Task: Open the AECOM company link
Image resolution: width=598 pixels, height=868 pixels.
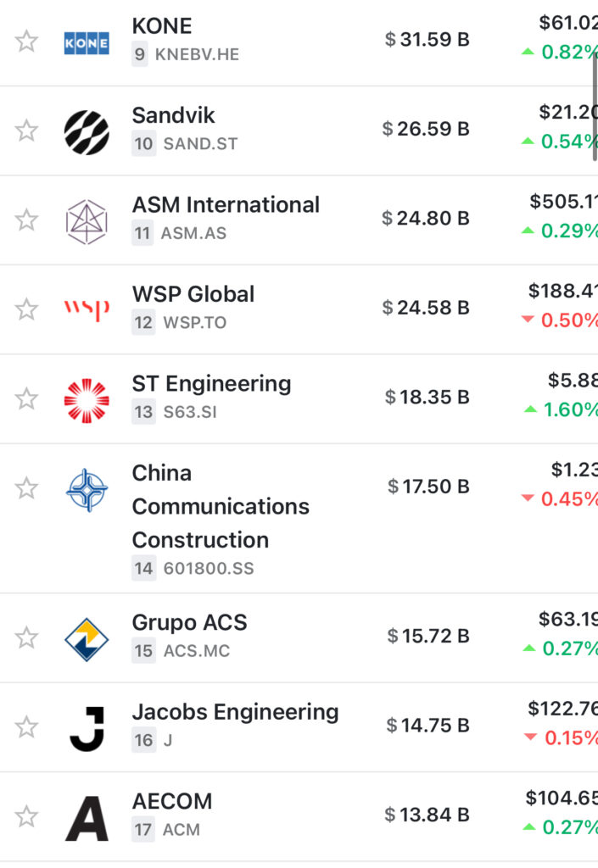Action: point(172,801)
